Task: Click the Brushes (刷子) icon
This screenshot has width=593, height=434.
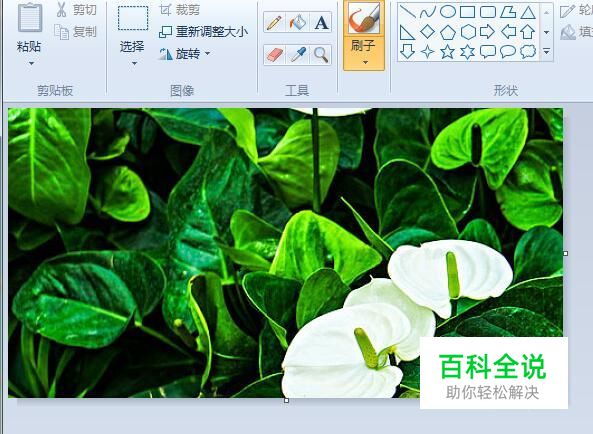Action: 364,18
